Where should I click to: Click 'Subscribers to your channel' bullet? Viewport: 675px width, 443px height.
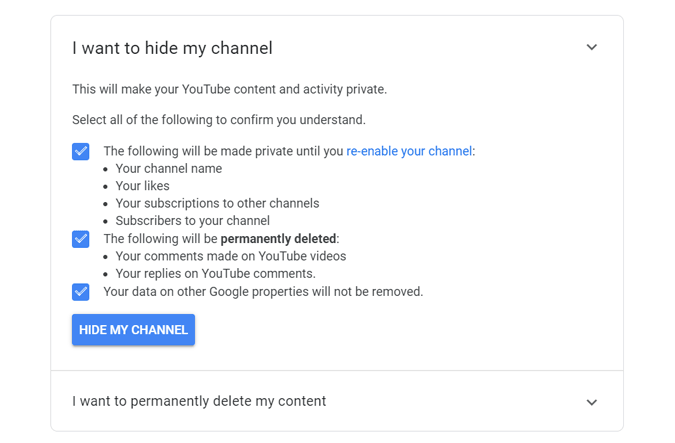(x=192, y=220)
